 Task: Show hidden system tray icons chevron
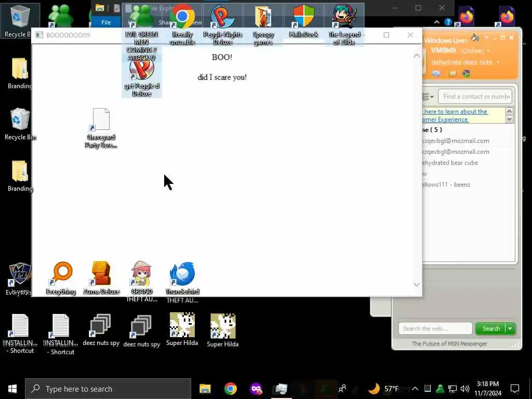pos(415,389)
